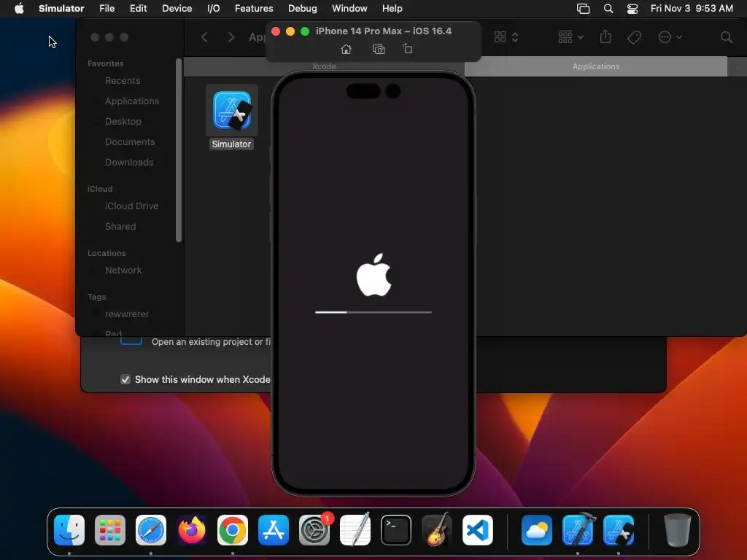Open the Simulator application menu
This screenshot has width=747, height=560.
[x=61, y=9]
